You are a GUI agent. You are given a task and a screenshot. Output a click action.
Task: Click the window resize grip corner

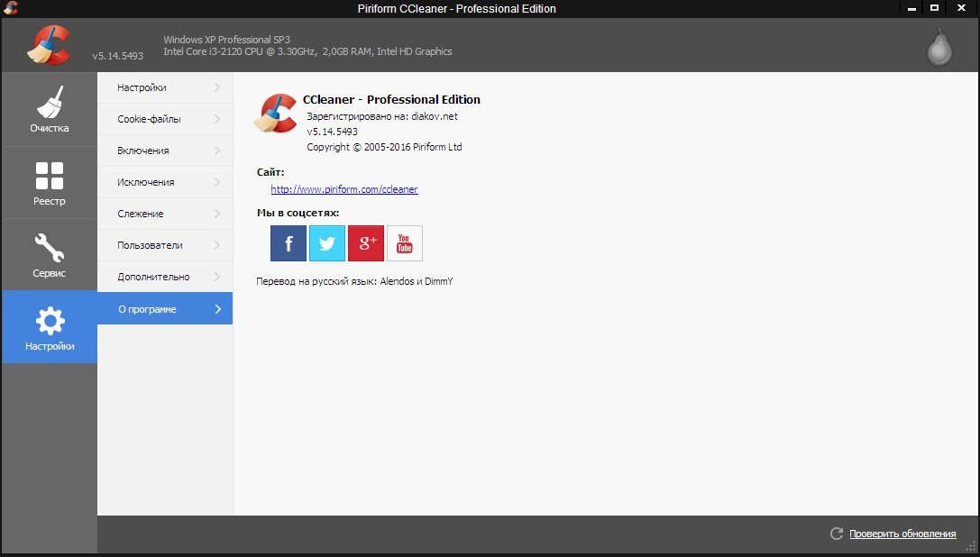pos(972,548)
